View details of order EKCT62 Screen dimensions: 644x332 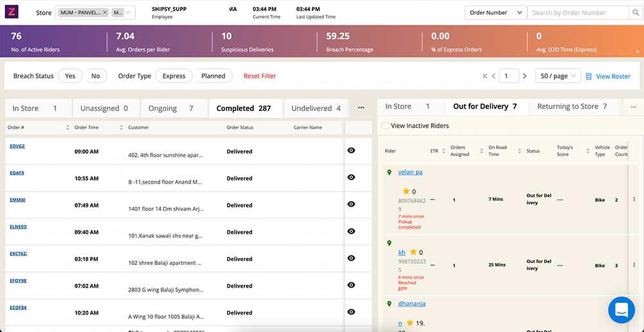[x=351, y=258]
